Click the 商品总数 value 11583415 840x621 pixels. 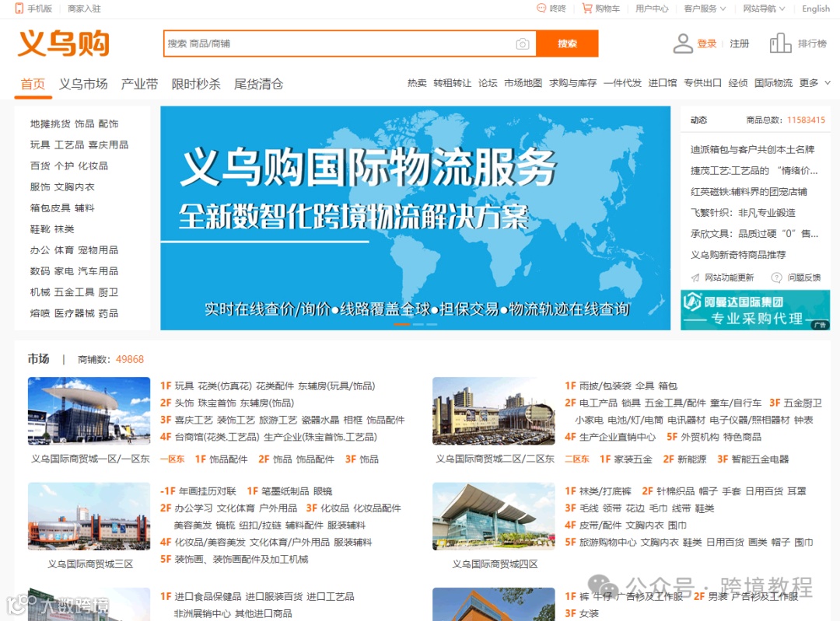pos(807,120)
